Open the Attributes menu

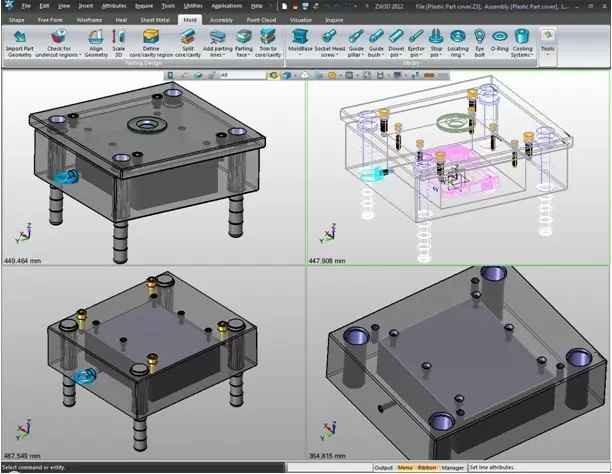(114, 6)
